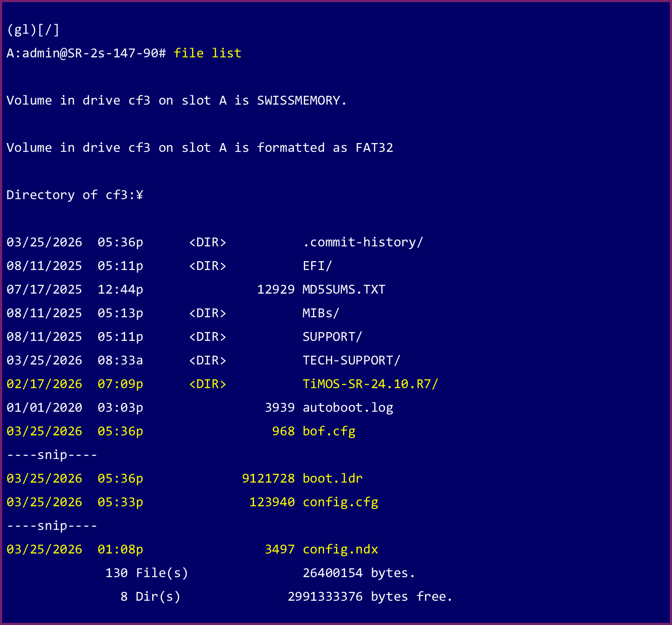The image size is (672, 625).
Task: Click the EFI/ directory name
Action: tap(317, 266)
